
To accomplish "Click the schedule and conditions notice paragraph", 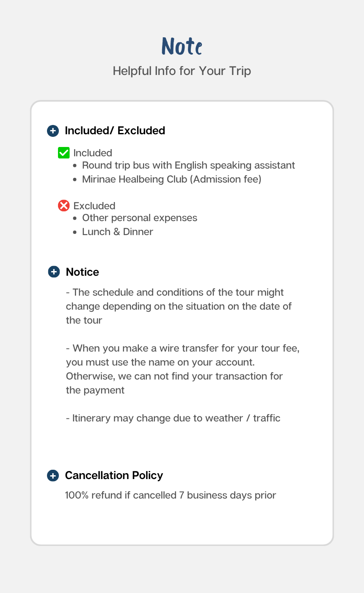I will coord(179,306).
